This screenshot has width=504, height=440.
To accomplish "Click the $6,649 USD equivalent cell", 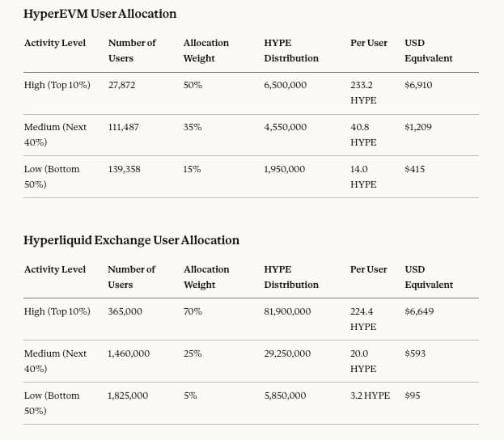I will click(x=419, y=311).
